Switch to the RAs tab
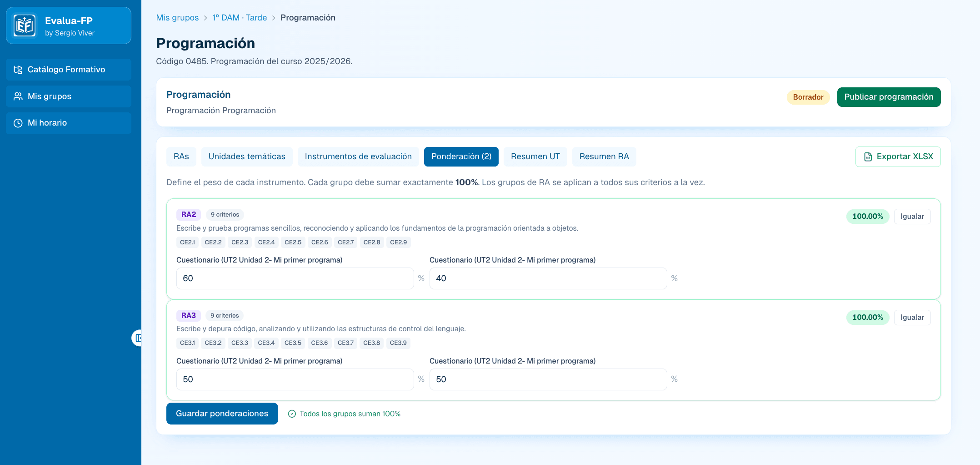980x465 pixels. click(181, 157)
